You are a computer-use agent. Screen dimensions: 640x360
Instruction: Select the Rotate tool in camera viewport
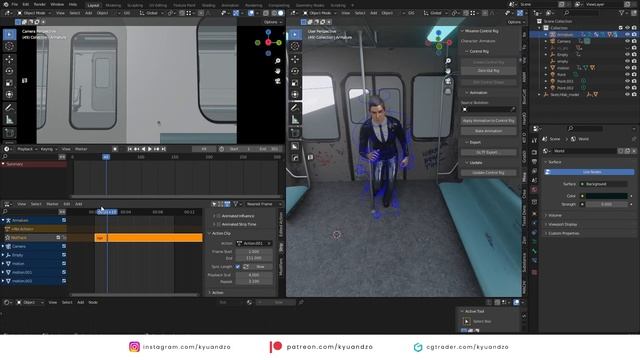click(9, 71)
